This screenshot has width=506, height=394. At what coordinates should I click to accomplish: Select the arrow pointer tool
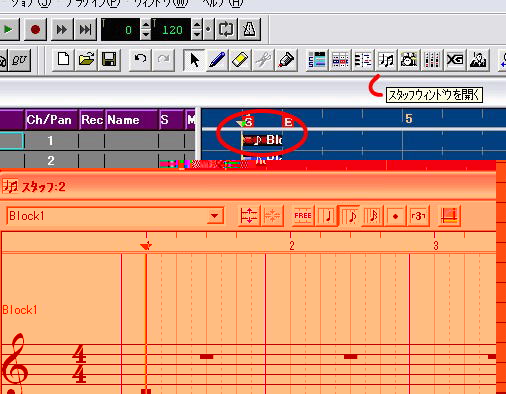click(x=194, y=60)
